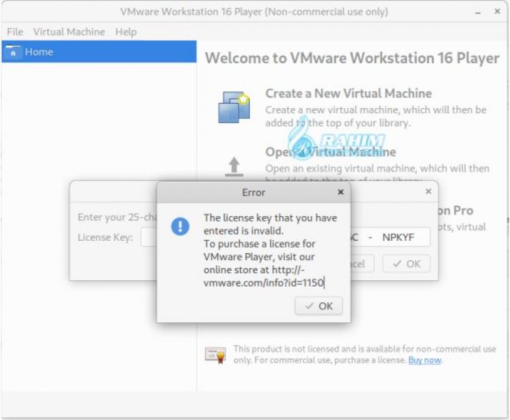Click OK in the Error dialog
Image resolution: width=510 pixels, height=420 pixels.
pos(318,306)
